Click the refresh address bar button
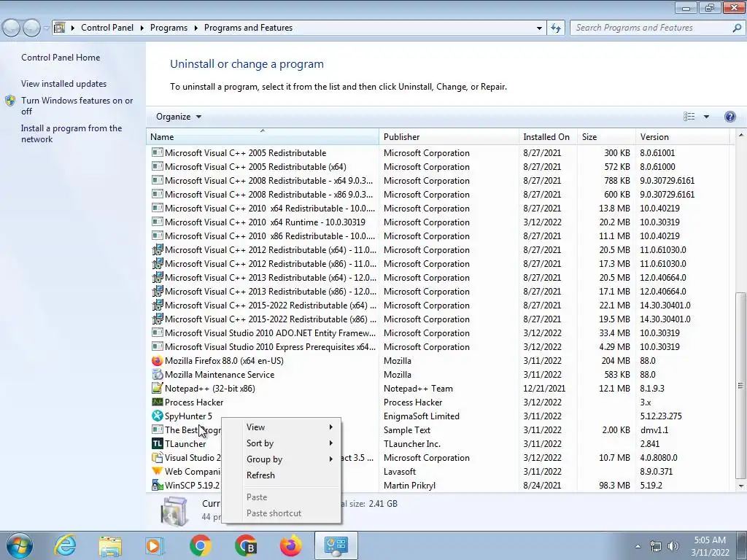The image size is (747, 560). coord(555,28)
